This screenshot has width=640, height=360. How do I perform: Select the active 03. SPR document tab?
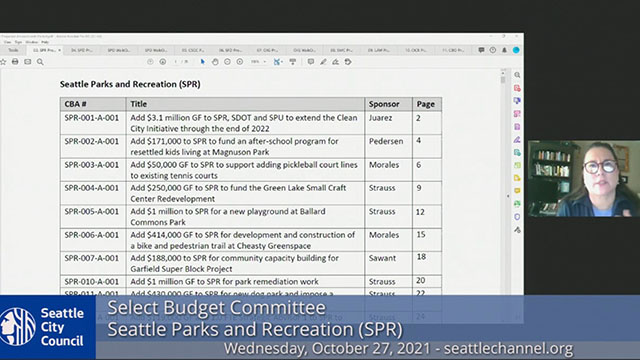pyautogui.click(x=44, y=50)
